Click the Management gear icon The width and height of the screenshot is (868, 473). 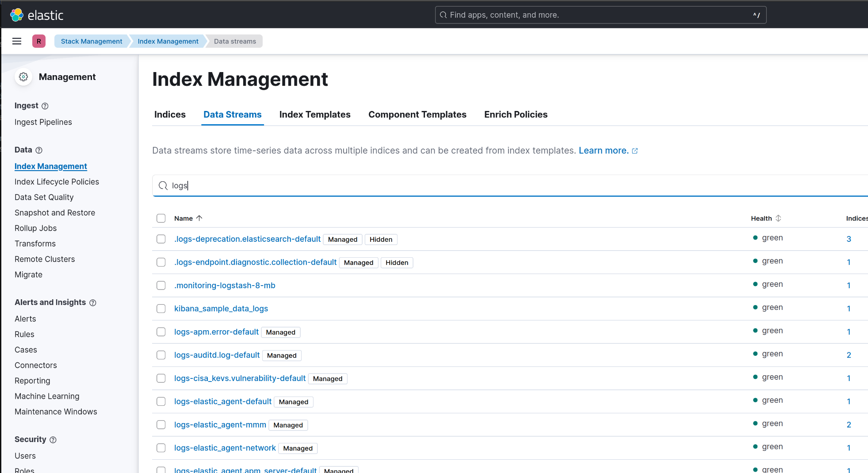23,77
